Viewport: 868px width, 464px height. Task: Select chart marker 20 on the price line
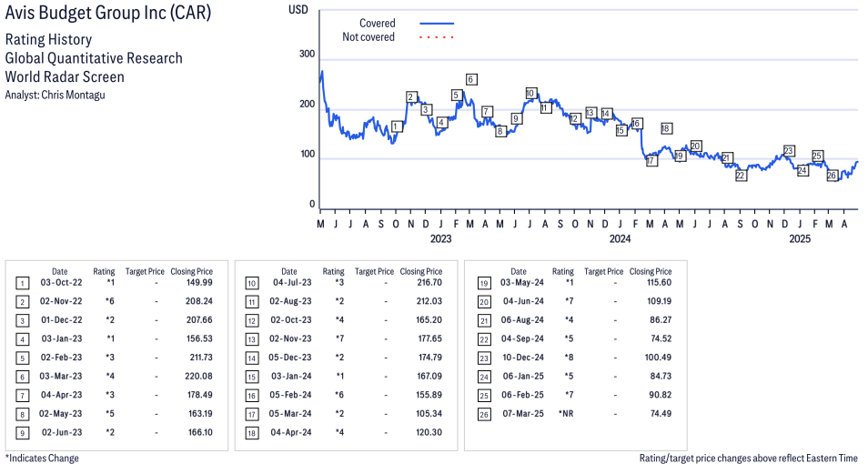coord(696,146)
